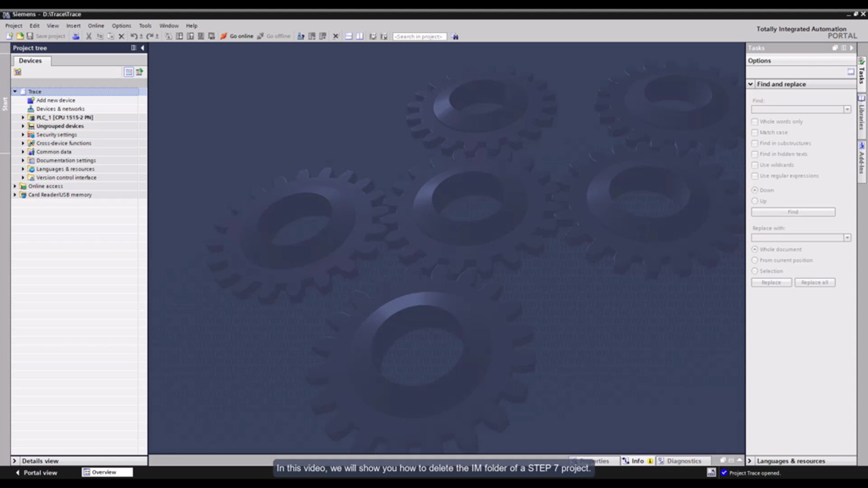Switch to Portal view
This screenshot has height=488, width=868.
[37, 472]
